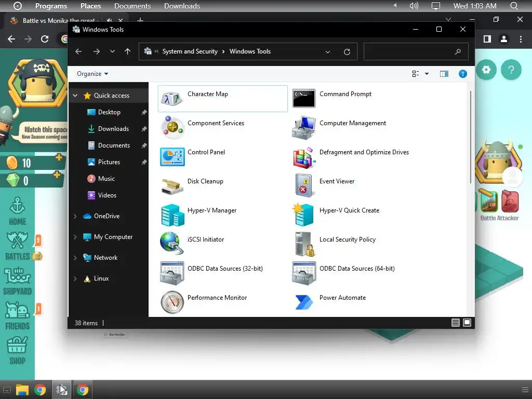Select Defragment and Optimize Drives icon
The image size is (532, 399).
click(303, 157)
